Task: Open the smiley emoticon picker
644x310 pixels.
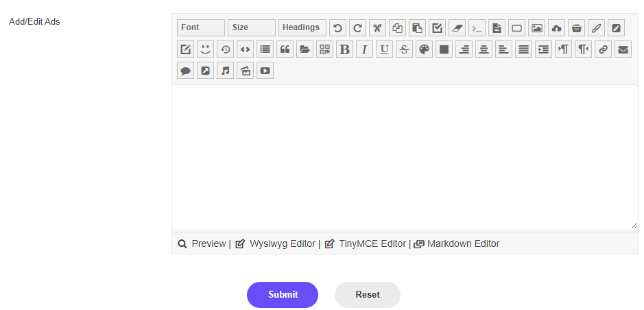Action: pos(205,49)
